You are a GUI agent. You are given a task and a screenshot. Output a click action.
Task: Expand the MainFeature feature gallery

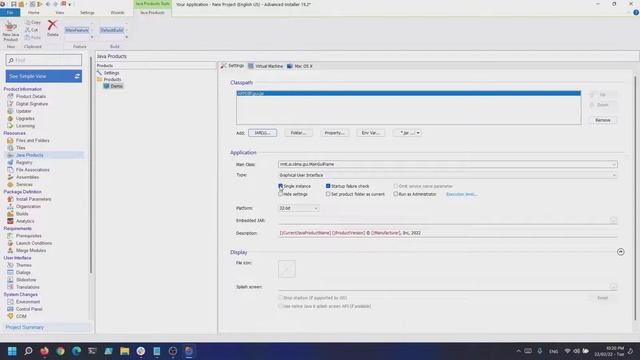[x=92, y=38]
